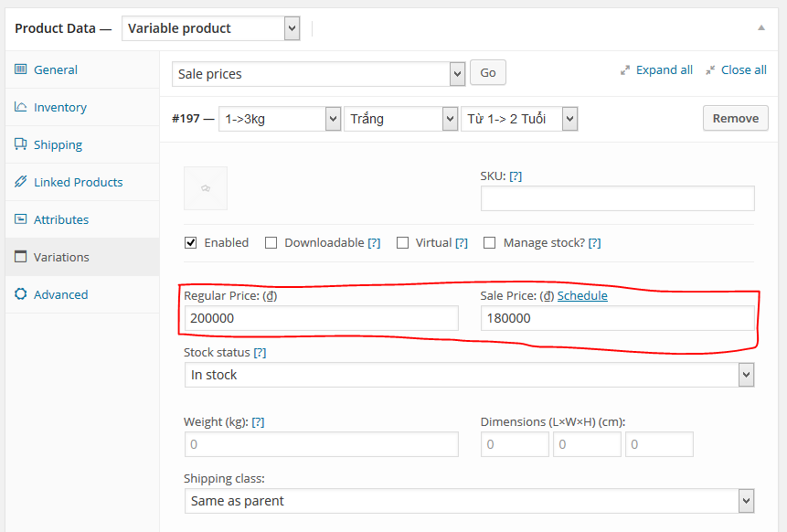The width and height of the screenshot is (787, 532).
Task: Tick the Manage stock checkbox
Action: click(x=489, y=242)
